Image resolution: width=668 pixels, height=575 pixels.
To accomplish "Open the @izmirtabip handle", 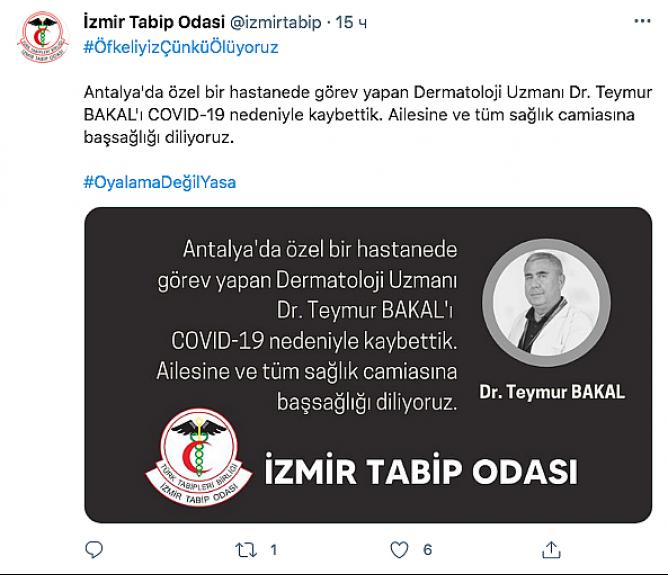I will click(275, 22).
